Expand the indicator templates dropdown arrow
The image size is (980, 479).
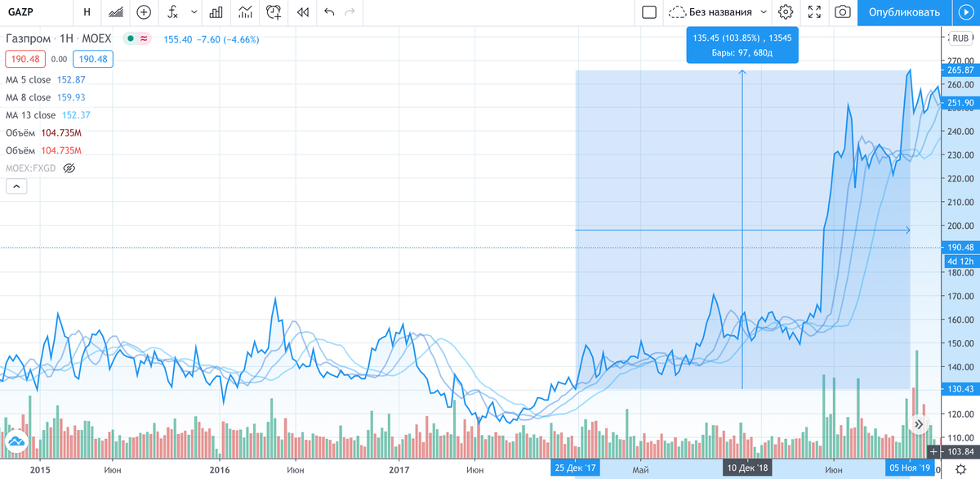point(194,12)
